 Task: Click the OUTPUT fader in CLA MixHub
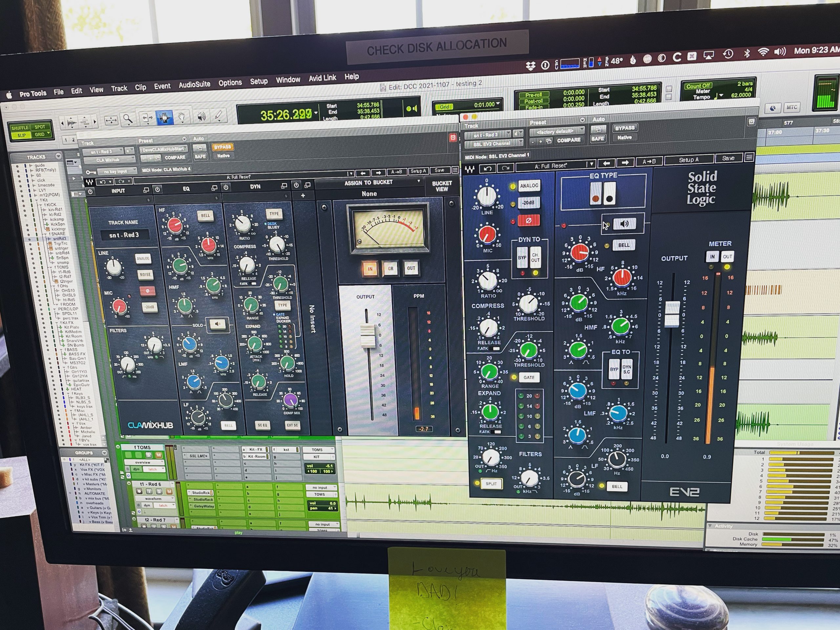point(367,336)
